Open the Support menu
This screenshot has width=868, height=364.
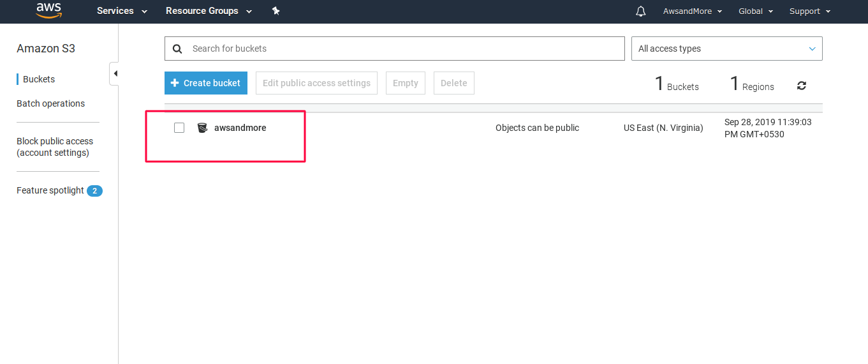click(x=810, y=11)
